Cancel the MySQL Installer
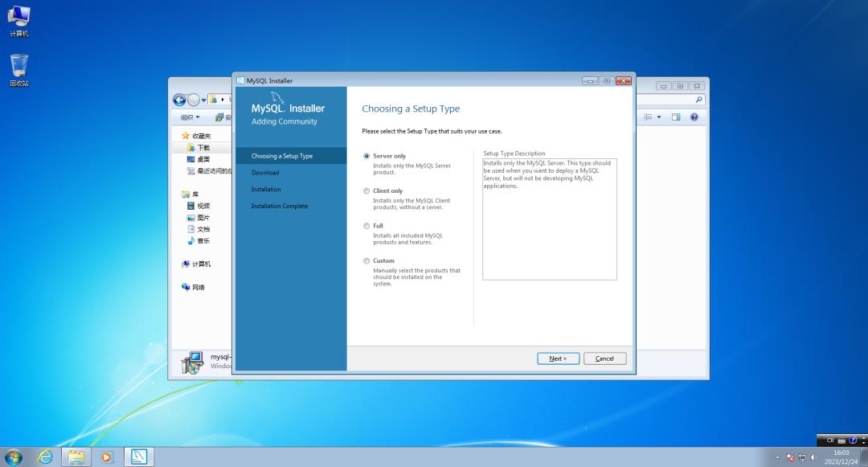 (604, 358)
